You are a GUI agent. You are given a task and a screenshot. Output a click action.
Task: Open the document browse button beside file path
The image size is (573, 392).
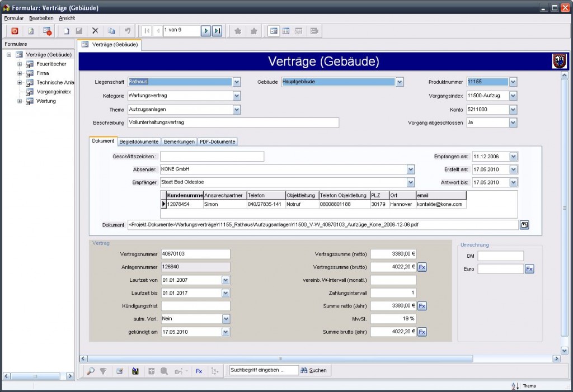[x=524, y=225]
